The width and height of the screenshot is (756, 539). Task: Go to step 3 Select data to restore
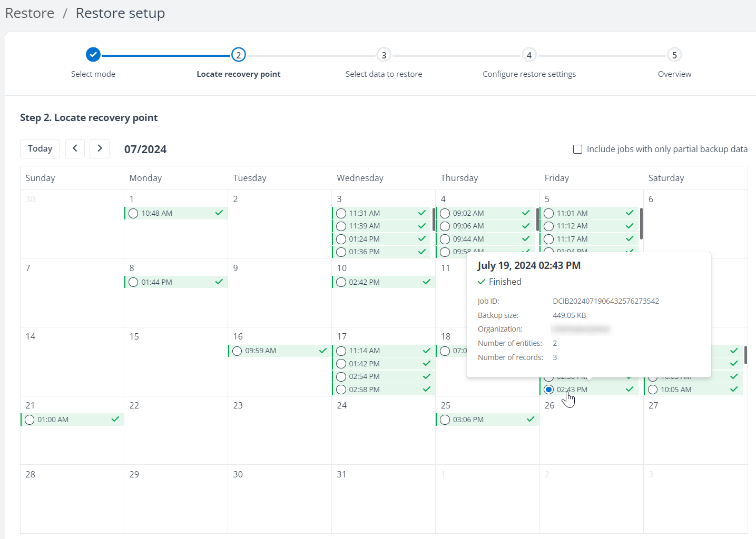click(x=384, y=54)
